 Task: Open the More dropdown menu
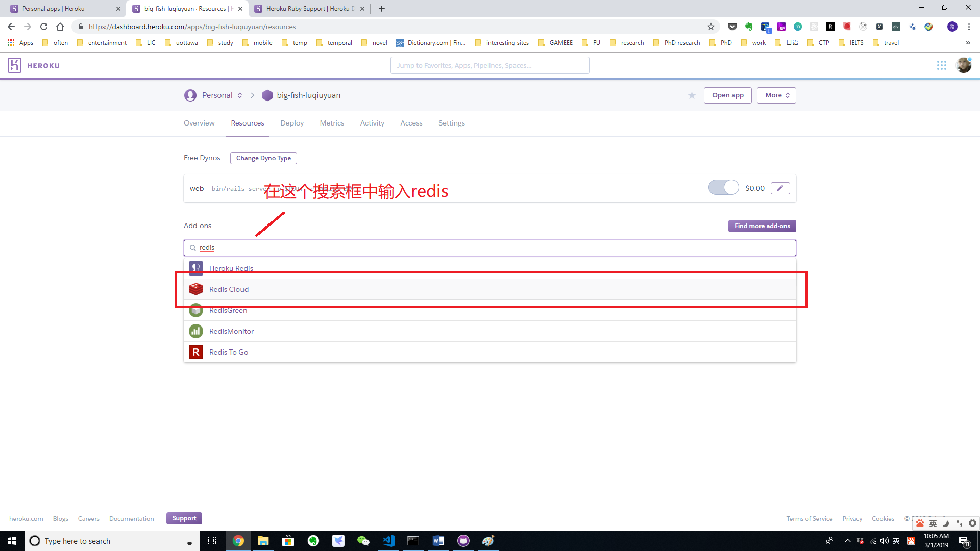pyautogui.click(x=776, y=95)
